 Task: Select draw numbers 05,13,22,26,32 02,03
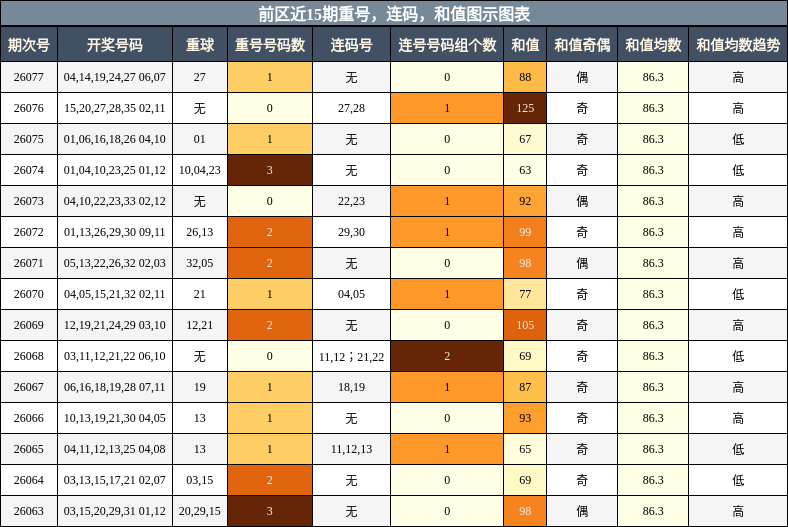pos(115,263)
